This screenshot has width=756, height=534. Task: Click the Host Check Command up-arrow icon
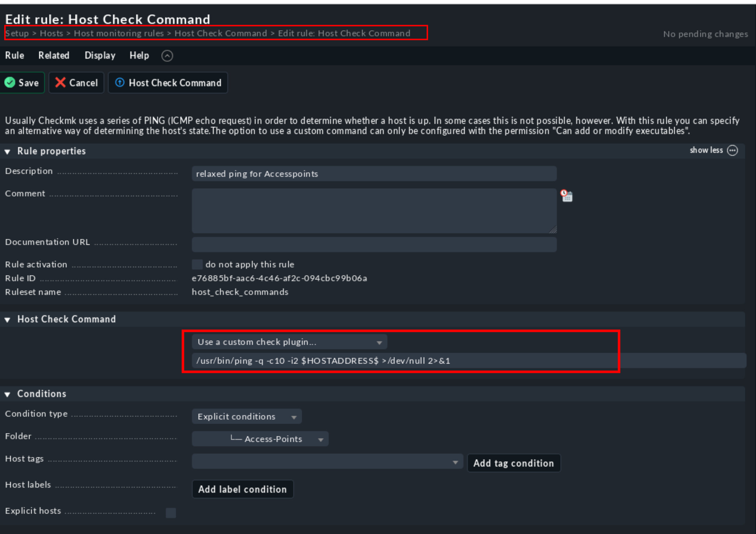point(120,82)
